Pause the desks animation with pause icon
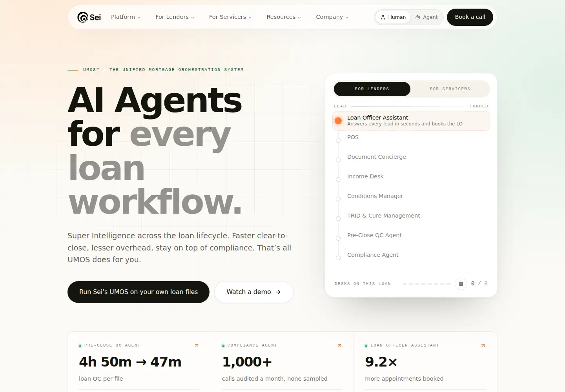 click(461, 283)
